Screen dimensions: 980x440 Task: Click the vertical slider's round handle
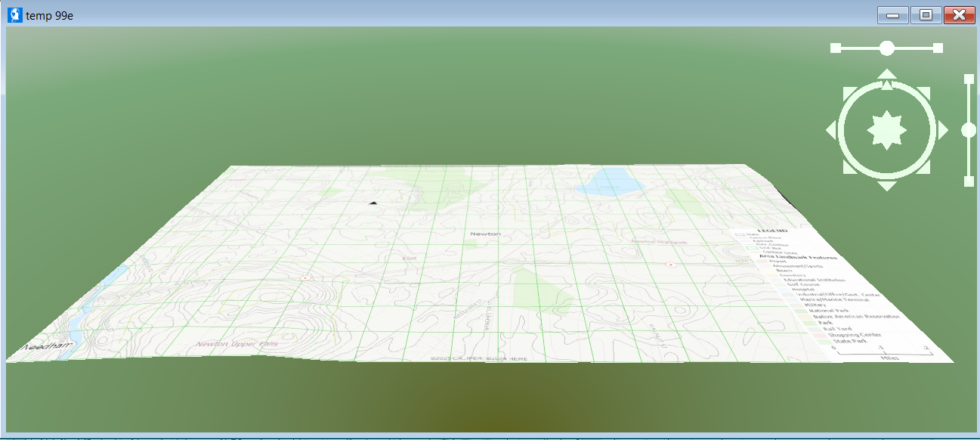tap(969, 131)
